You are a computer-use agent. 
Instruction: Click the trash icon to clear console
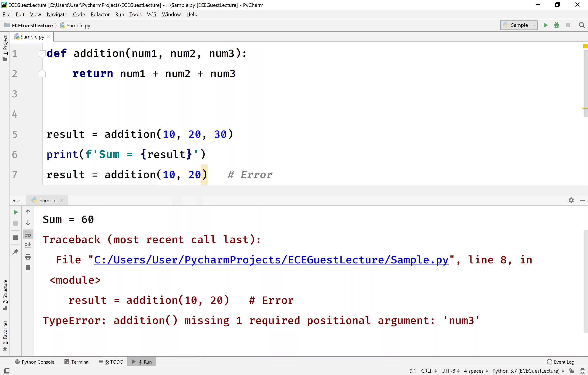(28, 268)
